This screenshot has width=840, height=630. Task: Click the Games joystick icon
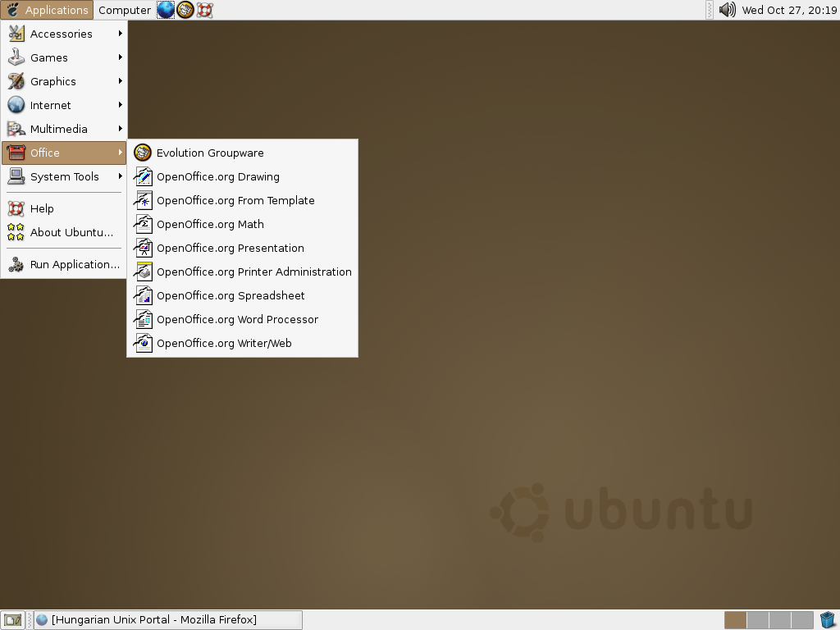(x=16, y=57)
